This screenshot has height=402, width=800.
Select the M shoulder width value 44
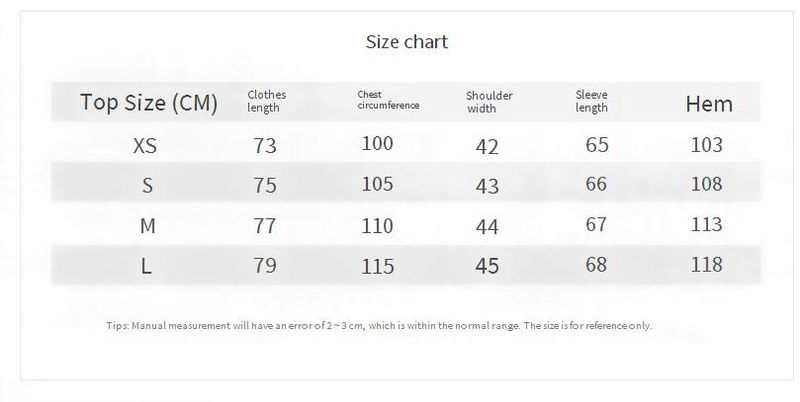[x=487, y=227]
